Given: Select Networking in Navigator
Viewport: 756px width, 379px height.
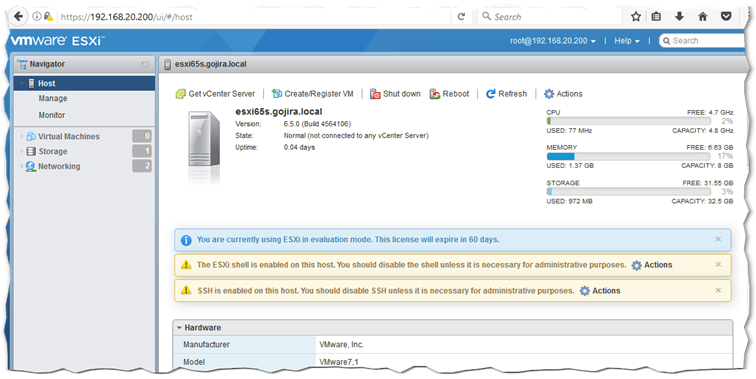Looking at the screenshot, I should point(59,166).
